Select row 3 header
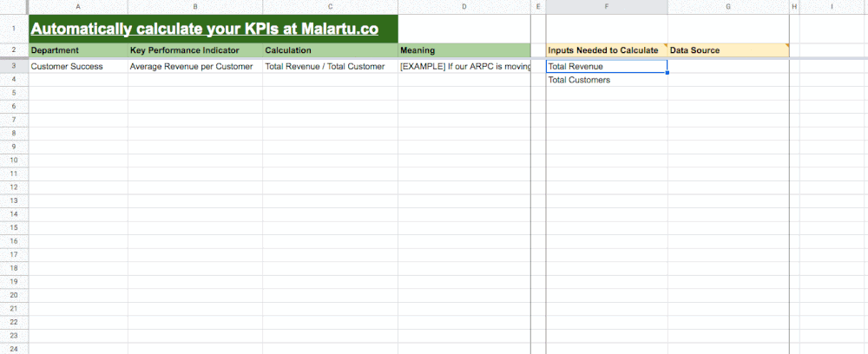This screenshot has width=868, height=354. pos(14,66)
